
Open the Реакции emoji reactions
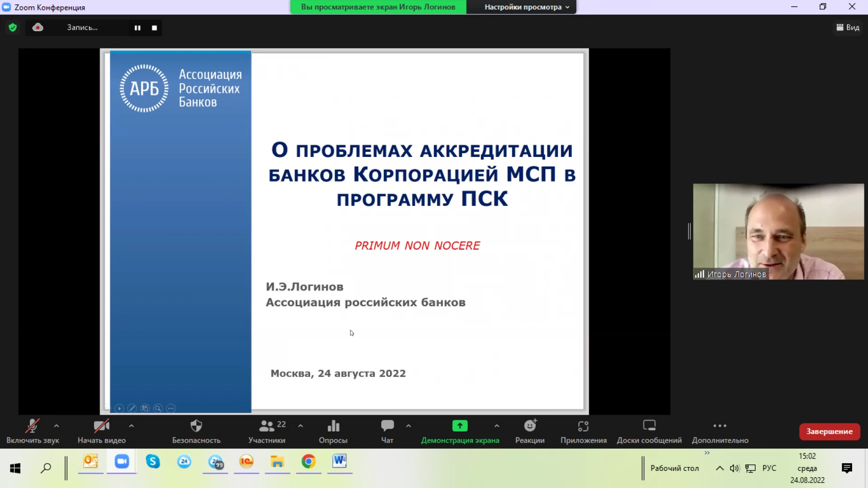click(530, 431)
